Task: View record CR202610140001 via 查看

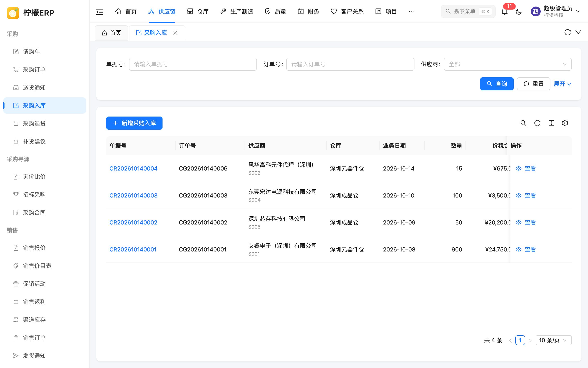Action: (526, 249)
